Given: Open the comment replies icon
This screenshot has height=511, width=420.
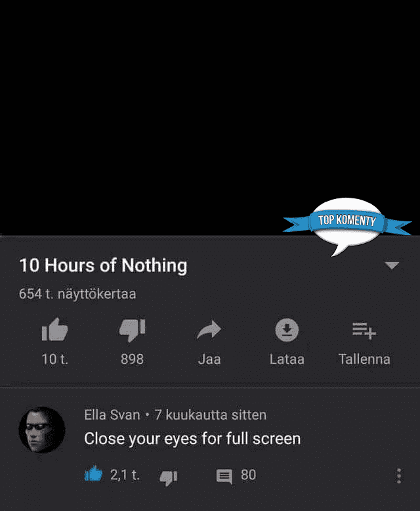Looking at the screenshot, I should 224,476.
